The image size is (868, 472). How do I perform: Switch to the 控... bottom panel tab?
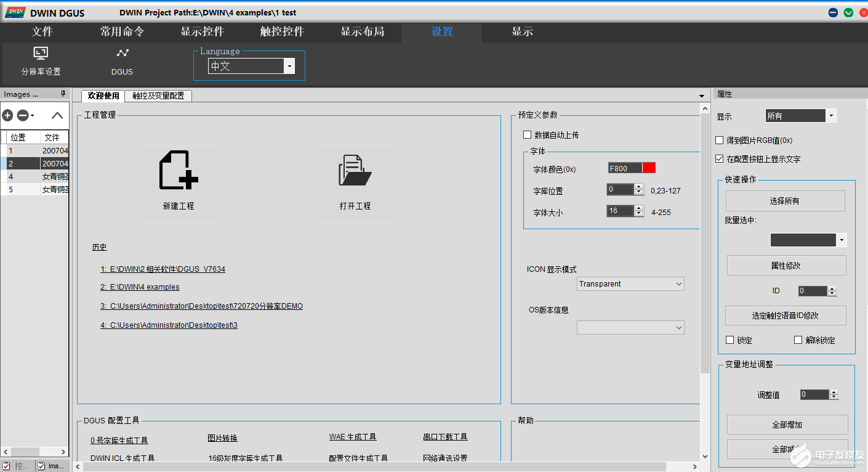click(x=17, y=466)
